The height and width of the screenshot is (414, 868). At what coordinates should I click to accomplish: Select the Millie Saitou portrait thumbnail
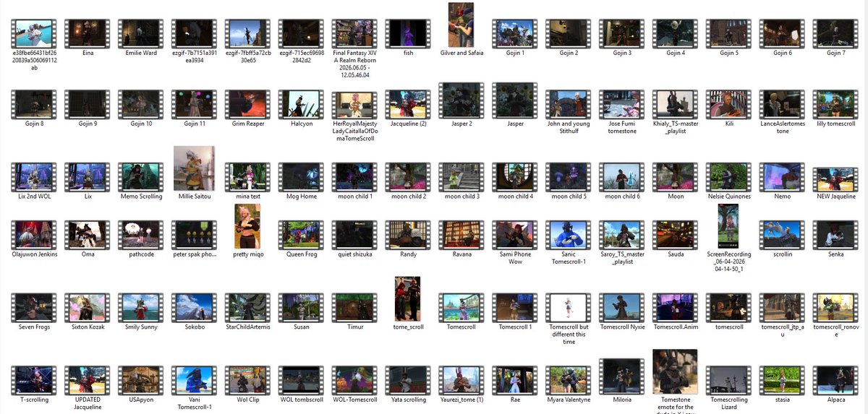tap(194, 169)
